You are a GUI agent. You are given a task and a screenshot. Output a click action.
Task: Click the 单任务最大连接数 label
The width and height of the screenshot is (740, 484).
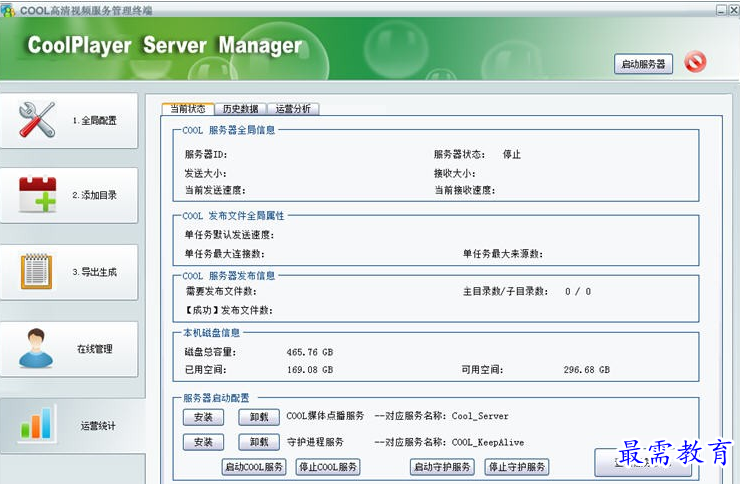coord(225,254)
